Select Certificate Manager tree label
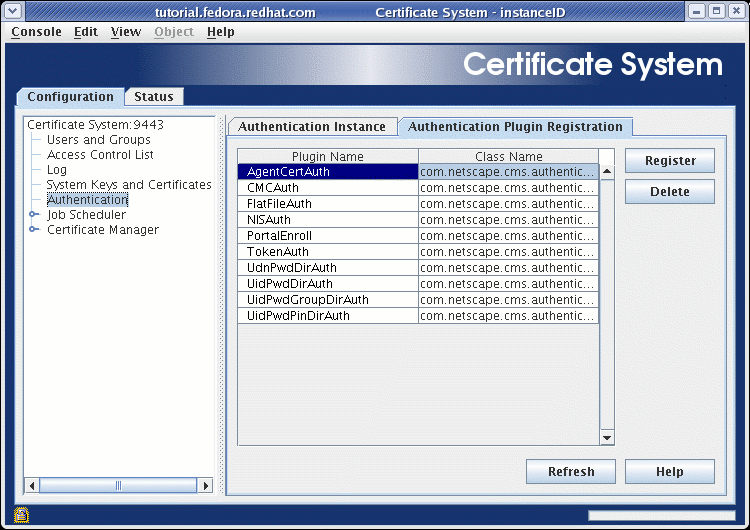Viewport: 750px width, 530px height. coord(103,230)
